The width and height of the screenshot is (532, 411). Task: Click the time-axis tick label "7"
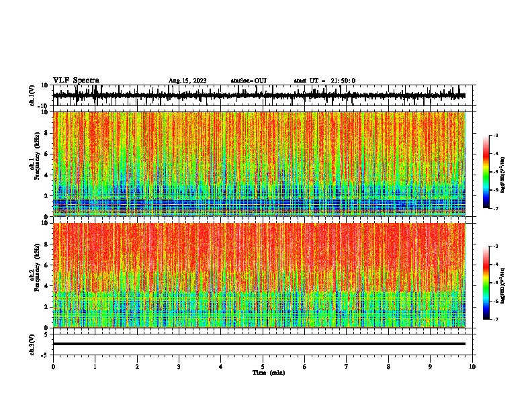[347, 367]
